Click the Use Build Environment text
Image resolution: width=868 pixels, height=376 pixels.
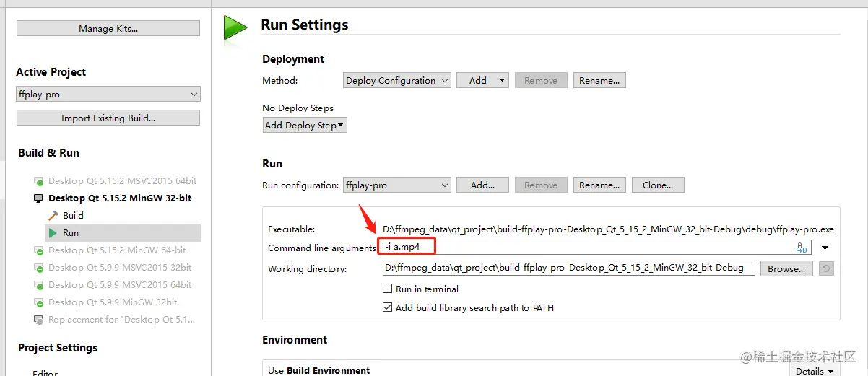coord(318,371)
